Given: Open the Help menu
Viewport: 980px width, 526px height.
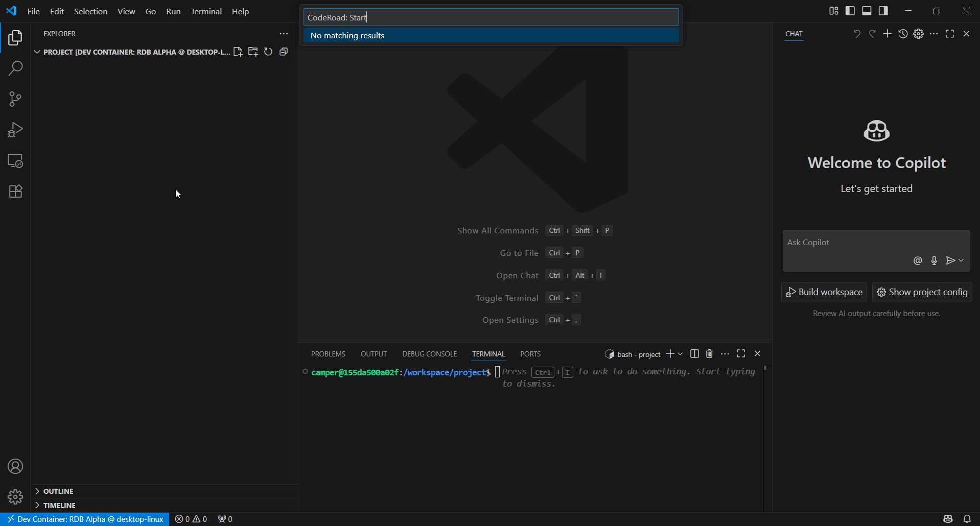Looking at the screenshot, I should [240, 11].
